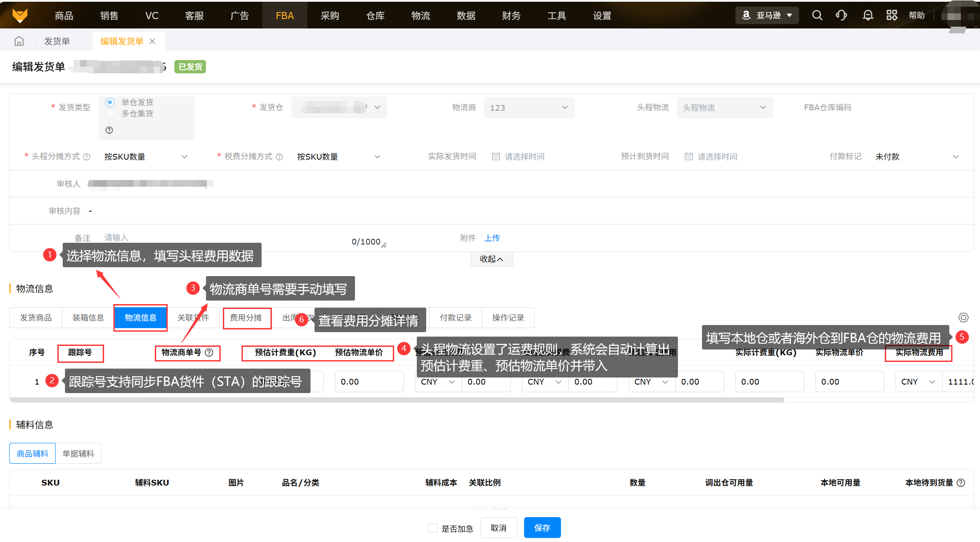Click help icon next to 物流商单号
This screenshot has width=980, height=542.
209,353
